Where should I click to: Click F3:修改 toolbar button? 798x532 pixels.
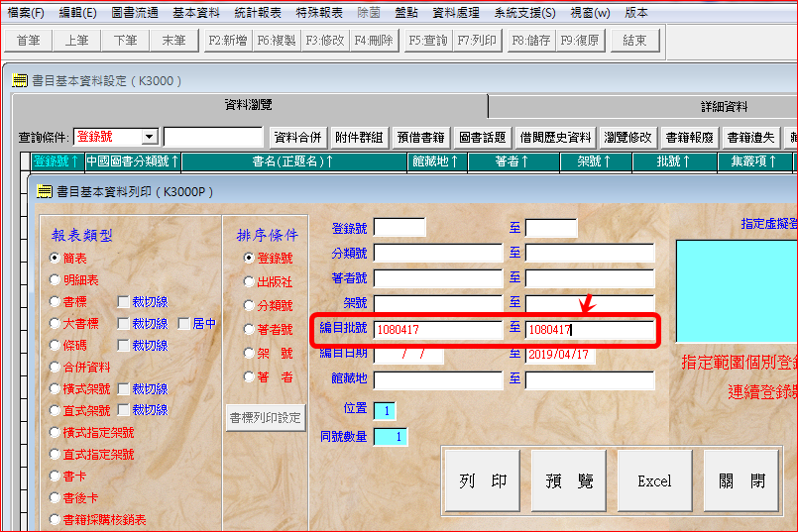pyautogui.click(x=325, y=41)
